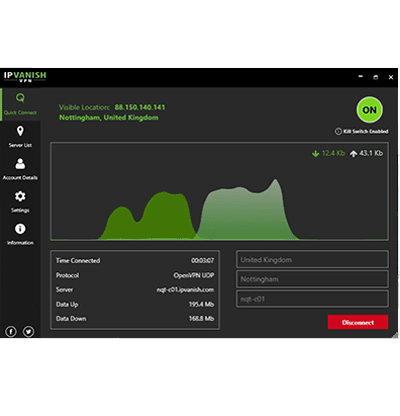Viewport: 400px width, 416px height.
Task: Click the 43.1 Kb upload rate
Action: pos(371,153)
